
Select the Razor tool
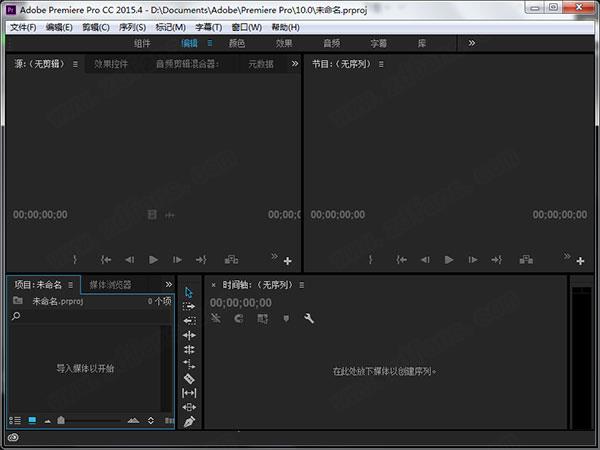tap(189, 379)
